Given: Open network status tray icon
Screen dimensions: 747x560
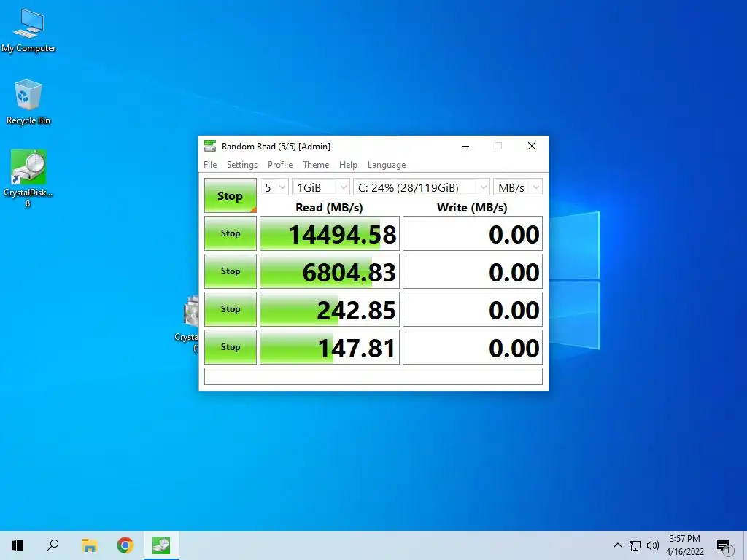Looking at the screenshot, I should (635, 545).
